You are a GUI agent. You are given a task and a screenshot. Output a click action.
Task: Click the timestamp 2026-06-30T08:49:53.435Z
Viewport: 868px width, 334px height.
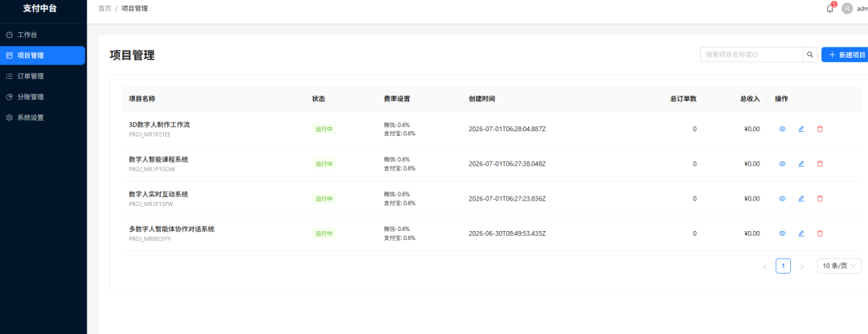(x=507, y=233)
